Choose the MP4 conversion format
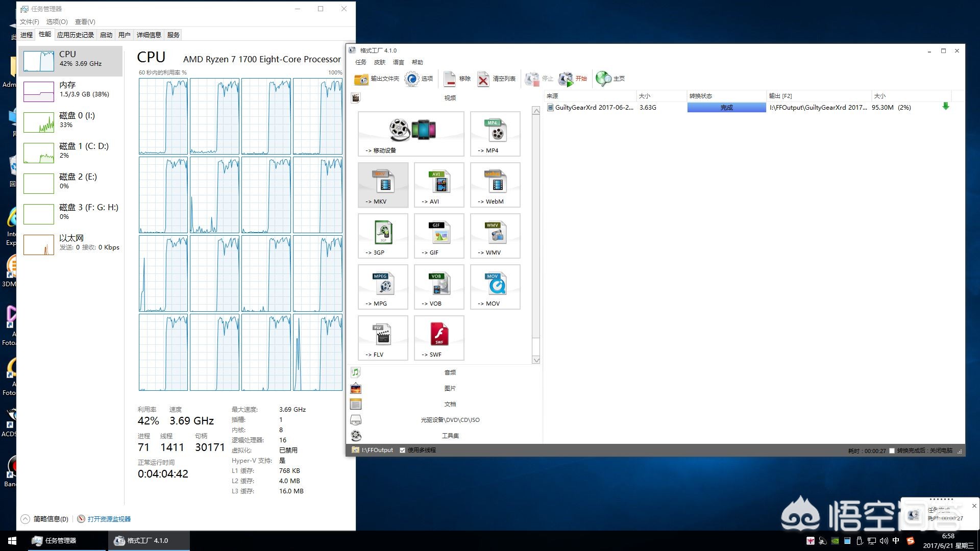This screenshot has width=980, height=551. coord(495,134)
